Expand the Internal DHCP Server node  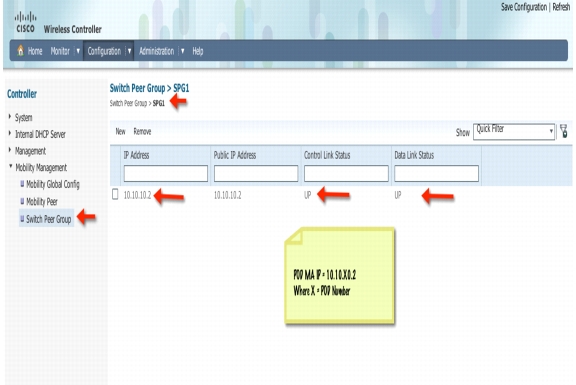(x=10, y=133)
